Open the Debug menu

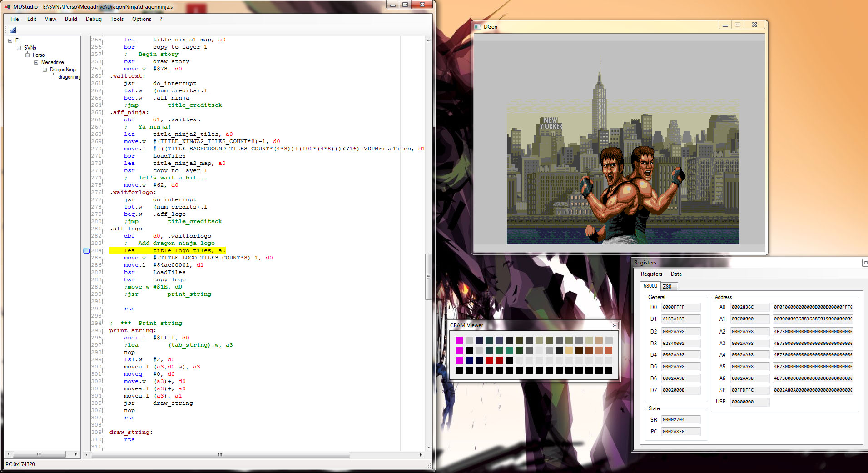(94, 19)
